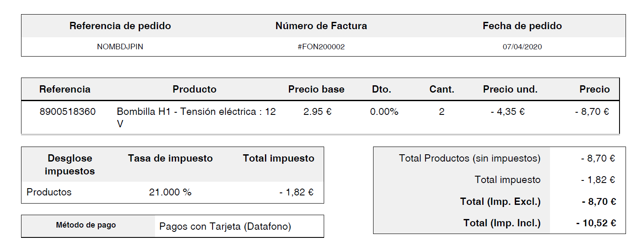Select the Referencia de pedido header

point(120,26)
